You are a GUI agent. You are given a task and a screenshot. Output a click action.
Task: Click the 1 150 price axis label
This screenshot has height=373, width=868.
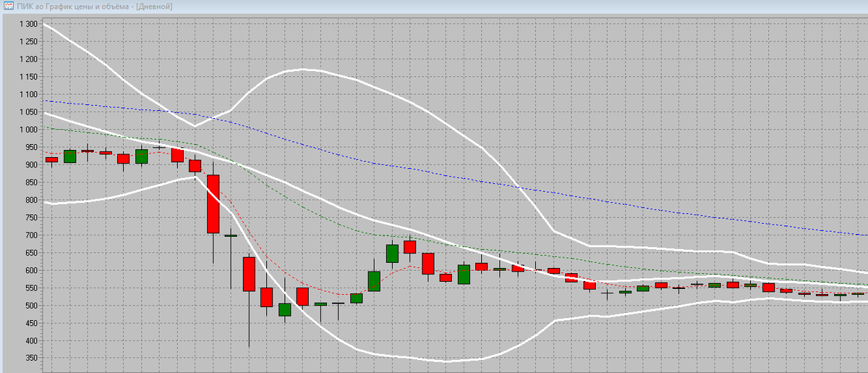[28, 77]
